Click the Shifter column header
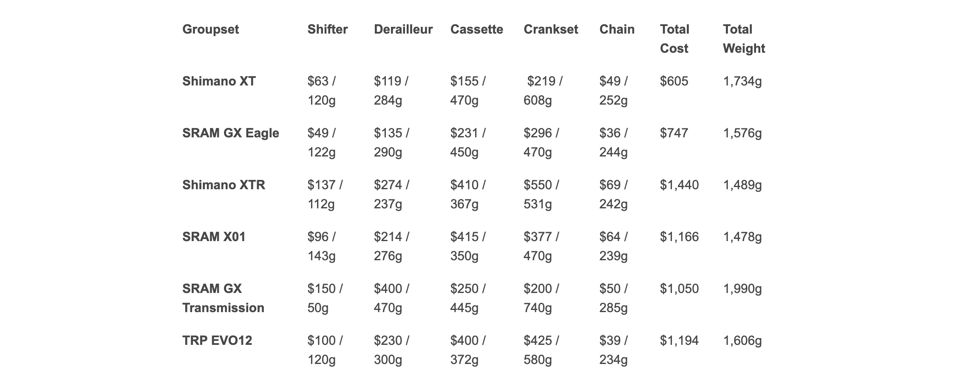Screen dimensions: 980x381 (x=327, y=29)
